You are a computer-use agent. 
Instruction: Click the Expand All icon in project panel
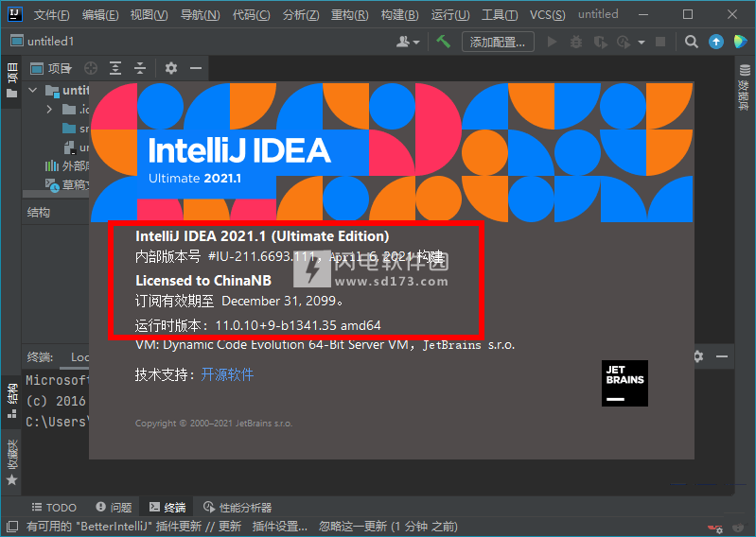tap(115, 68)
